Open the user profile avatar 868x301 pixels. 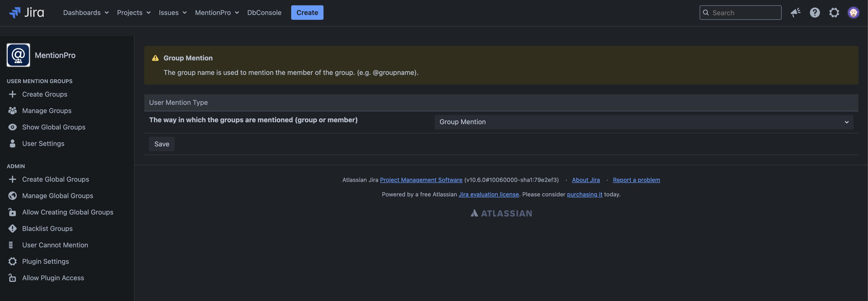tap(853, 12)
